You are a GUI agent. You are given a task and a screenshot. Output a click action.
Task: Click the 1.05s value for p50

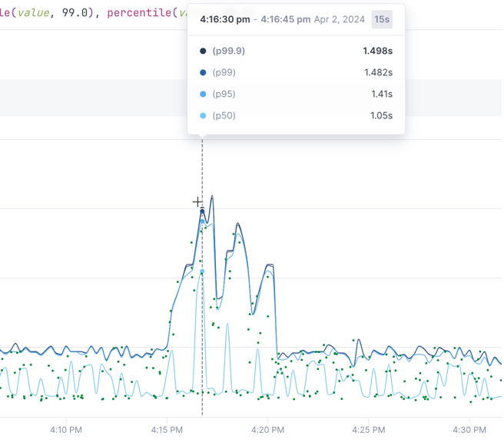380,116
